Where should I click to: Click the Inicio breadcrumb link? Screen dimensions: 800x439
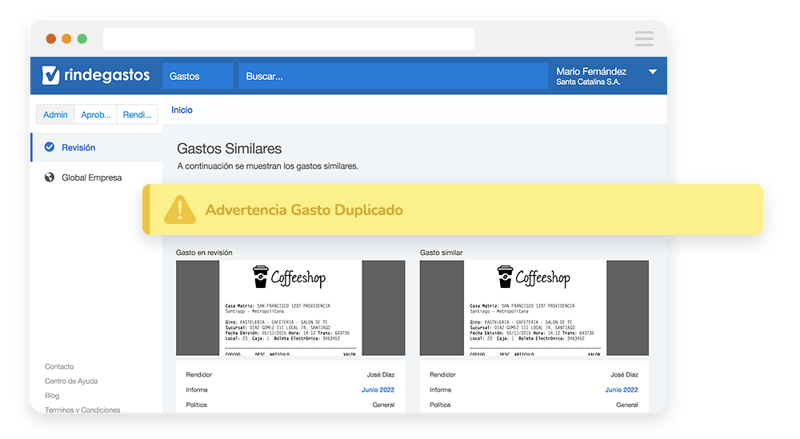[x=182, y=110]
